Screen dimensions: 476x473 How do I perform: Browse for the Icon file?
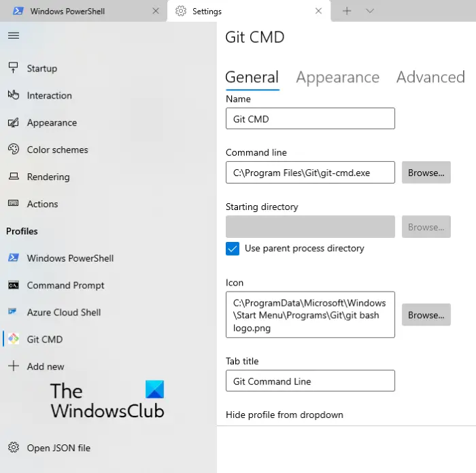click(426, 315)
